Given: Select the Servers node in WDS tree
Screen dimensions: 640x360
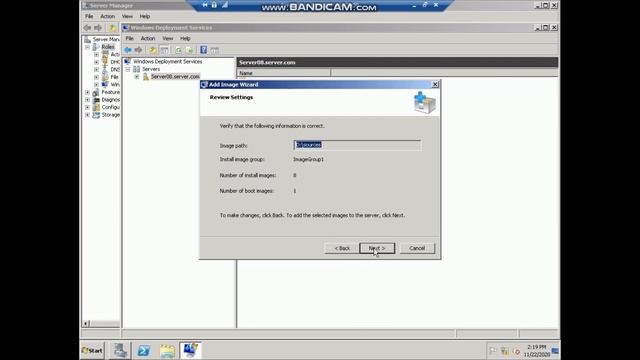Looking at the screenshot, I should [151, 69].
